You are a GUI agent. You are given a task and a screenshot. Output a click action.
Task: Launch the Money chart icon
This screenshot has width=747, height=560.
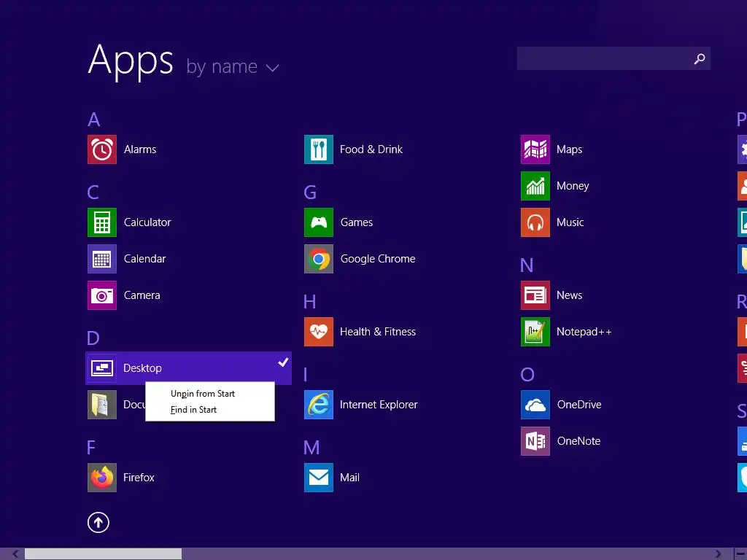[x=535, y=186]
